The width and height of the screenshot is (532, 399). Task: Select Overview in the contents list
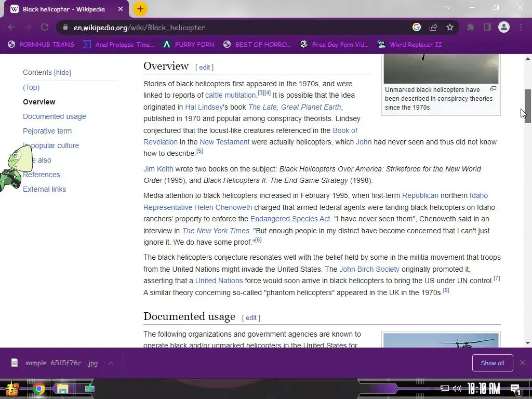coord(39,102)
